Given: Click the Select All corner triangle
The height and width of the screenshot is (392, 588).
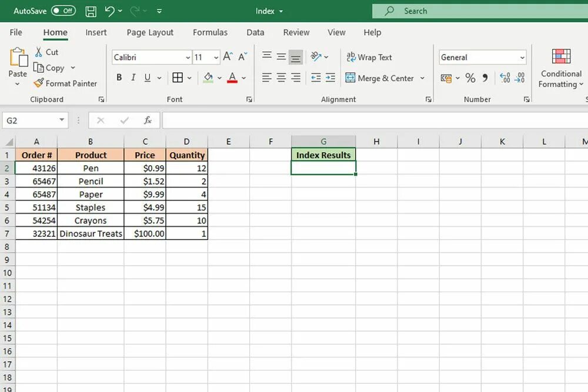Looking at the screenshot, I should click(9, 142).
